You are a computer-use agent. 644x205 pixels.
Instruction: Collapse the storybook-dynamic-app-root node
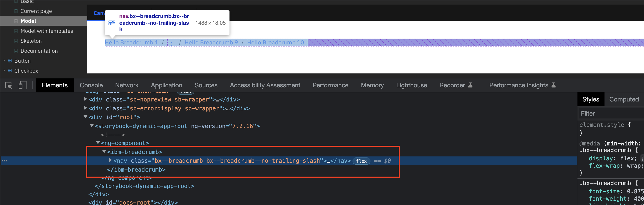[x=91, y=126]
